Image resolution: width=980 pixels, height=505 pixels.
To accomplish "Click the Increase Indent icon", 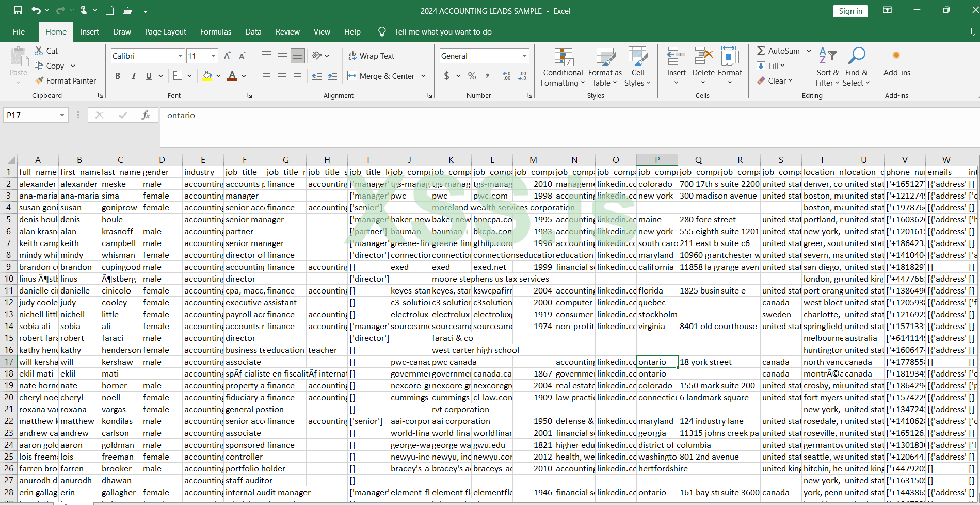I will 332,76.
